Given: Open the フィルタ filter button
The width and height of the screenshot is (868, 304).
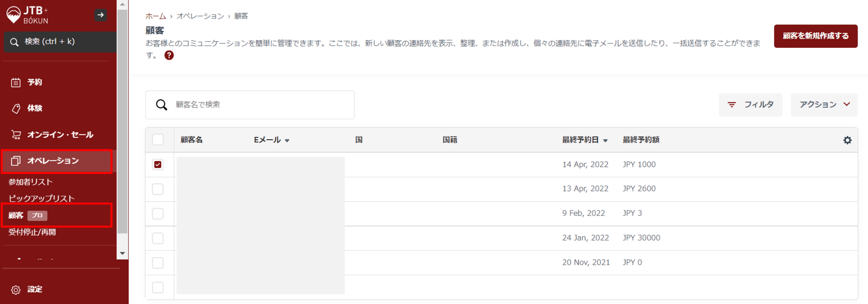Looking at the screenshot, I should [750, 104].
